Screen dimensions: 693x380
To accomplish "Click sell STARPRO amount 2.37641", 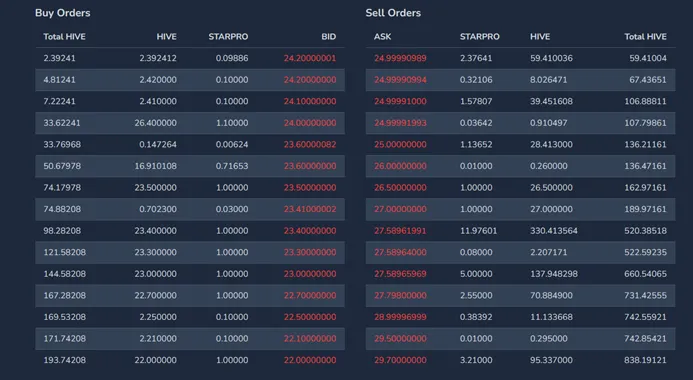I will 476,58.
